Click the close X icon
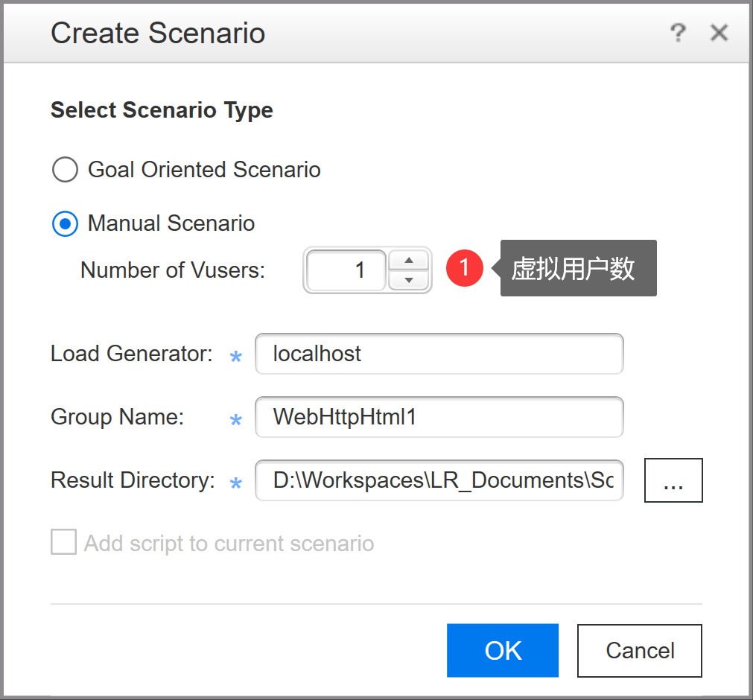 (718, 33)
